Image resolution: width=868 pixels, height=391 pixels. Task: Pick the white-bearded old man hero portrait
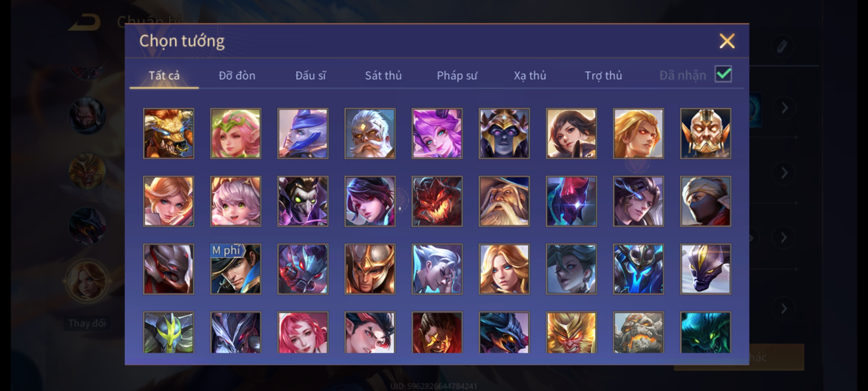(370, 133)
